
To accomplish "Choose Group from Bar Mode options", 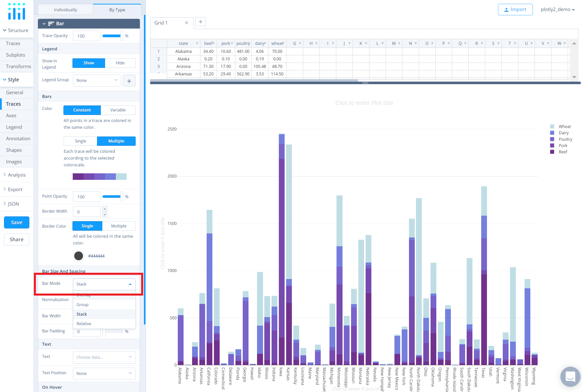I will coord(82,305).
